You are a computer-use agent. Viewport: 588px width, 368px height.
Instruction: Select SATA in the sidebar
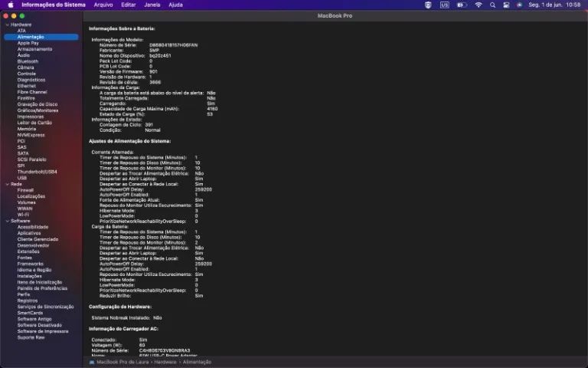23,153
